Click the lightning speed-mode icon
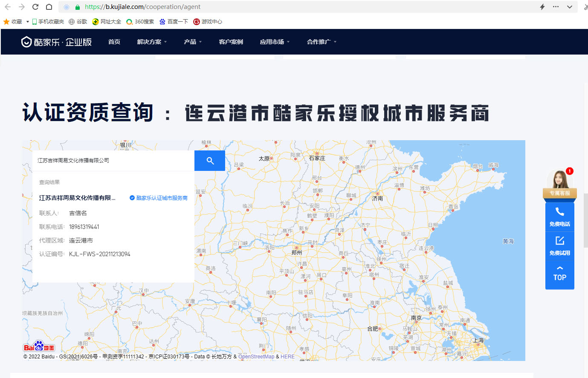 [x=542, y=7]
